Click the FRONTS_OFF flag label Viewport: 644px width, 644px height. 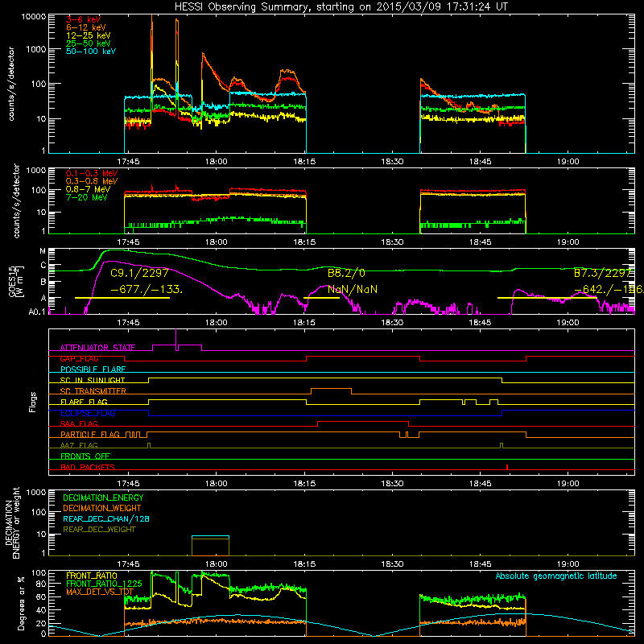85,456
